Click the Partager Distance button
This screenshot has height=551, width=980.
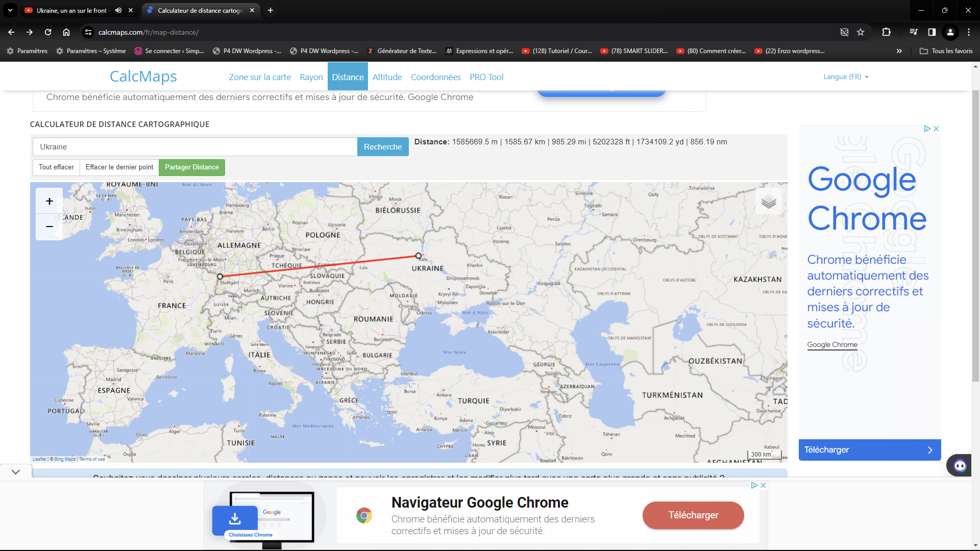[191, 167]
